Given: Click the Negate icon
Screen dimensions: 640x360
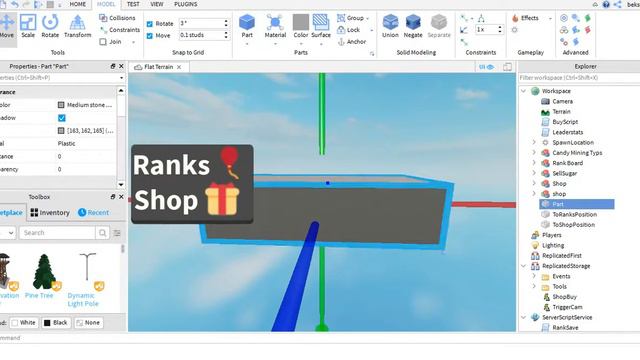Looking at the screenshot, I should (413, 26).
